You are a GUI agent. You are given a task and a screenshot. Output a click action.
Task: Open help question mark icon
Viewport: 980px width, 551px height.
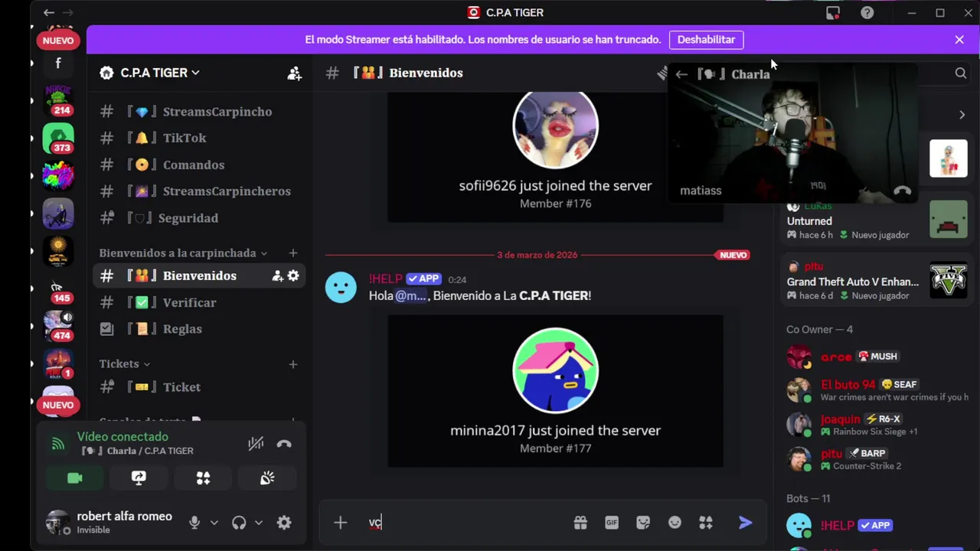(x=867, y=12)
